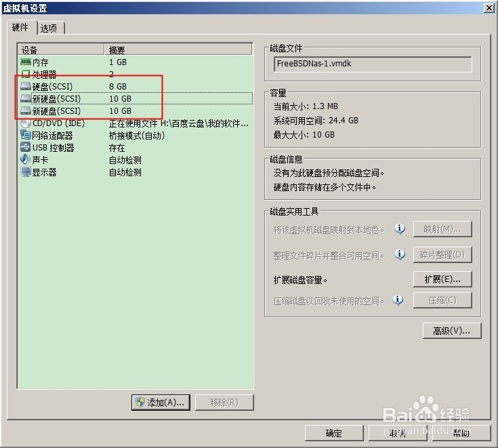Click info icon beside 映射 mapping option

(x=400, y=229)
